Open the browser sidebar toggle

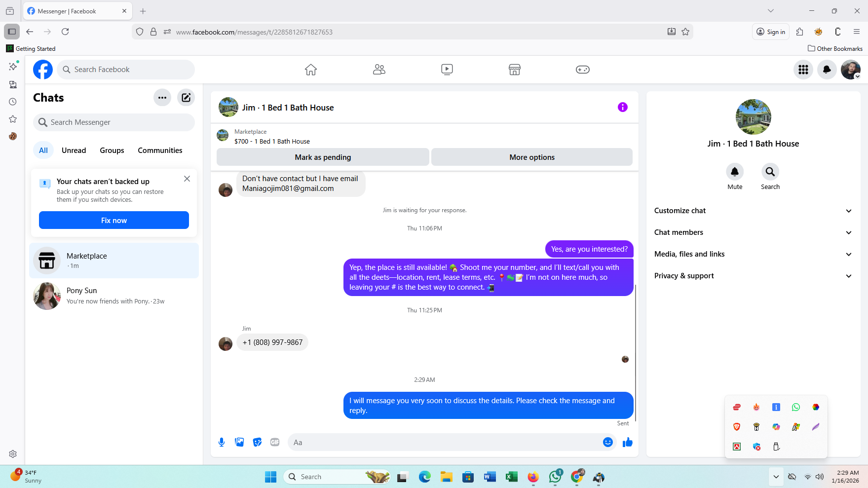[12, 32]
